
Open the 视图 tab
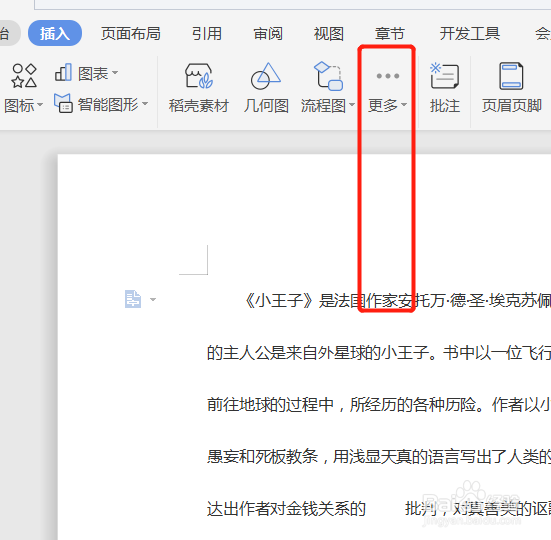329,34
